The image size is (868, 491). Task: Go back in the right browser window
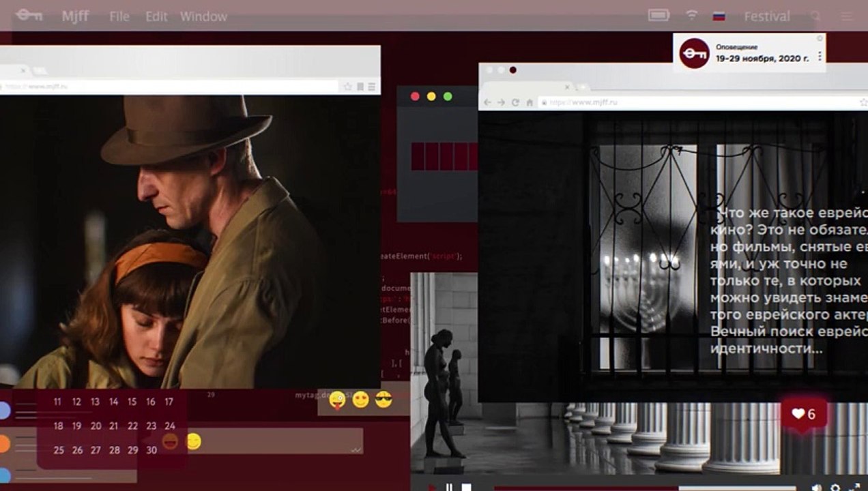coord(487,102)
